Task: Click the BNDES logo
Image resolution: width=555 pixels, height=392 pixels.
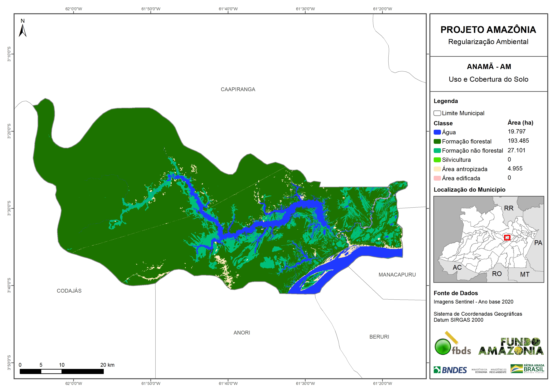Action: 450,370
